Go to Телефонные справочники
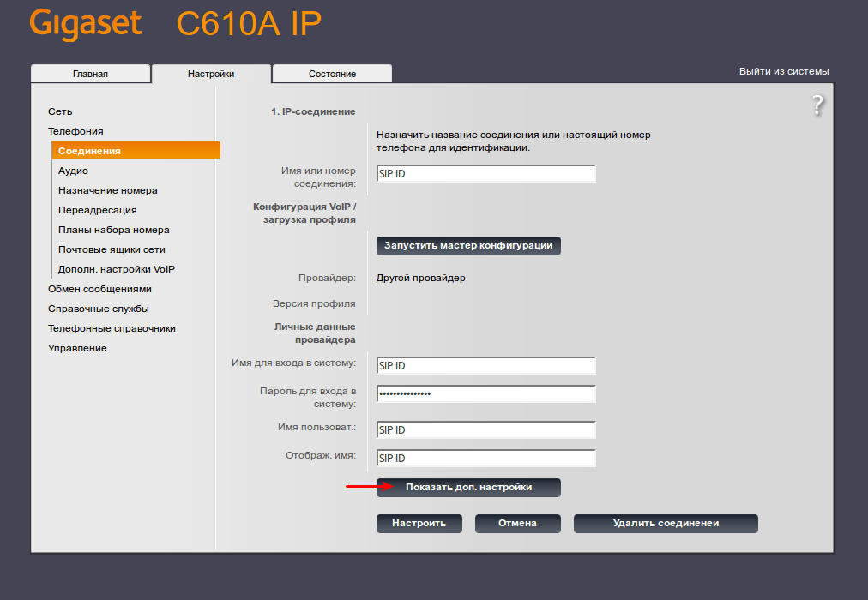Viewport: 868px width, 600px height. coord(112,328)
